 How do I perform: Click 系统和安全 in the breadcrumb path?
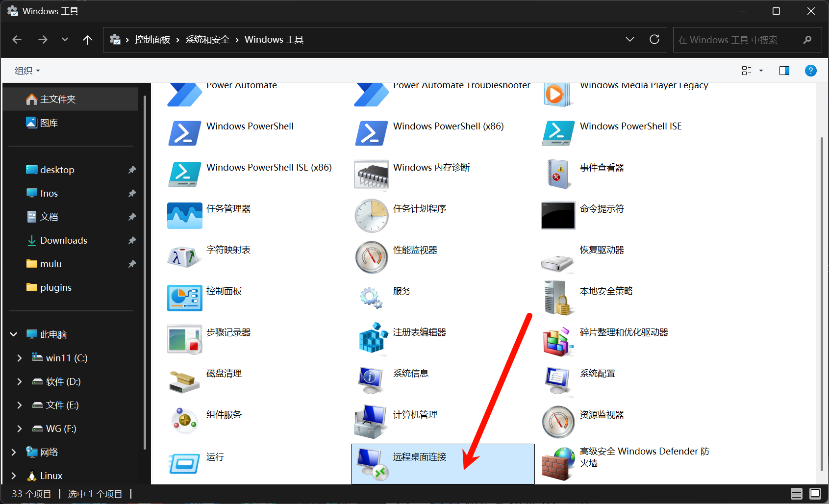(207, 40)
